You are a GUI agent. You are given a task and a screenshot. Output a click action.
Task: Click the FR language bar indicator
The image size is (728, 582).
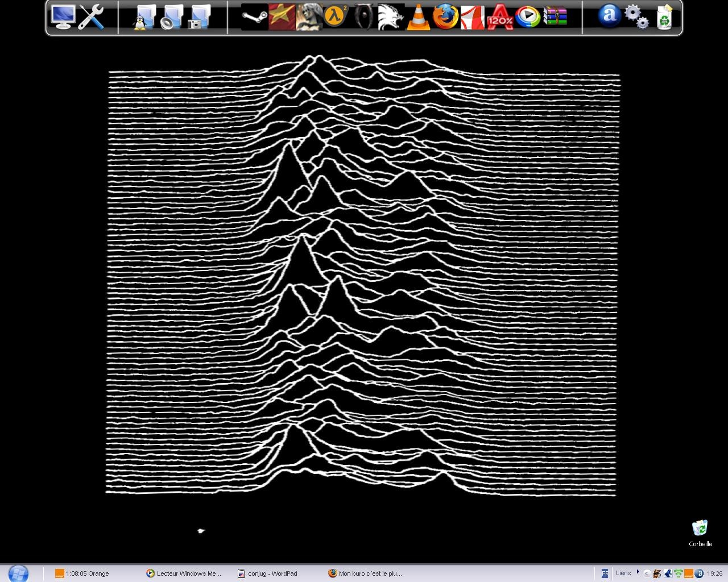click(x=605, y=573)
